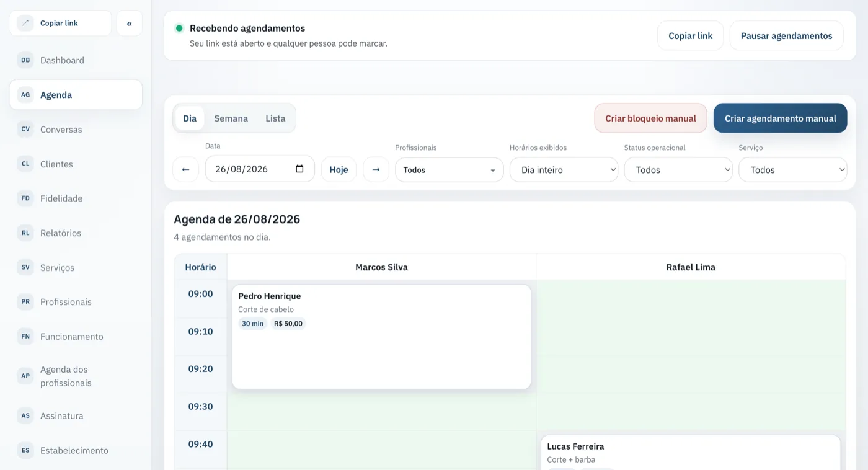The image size is (868, 470).
Task: Click the Corte de cabelo service text
Action: pyautogui.click(x=266, y=309)
